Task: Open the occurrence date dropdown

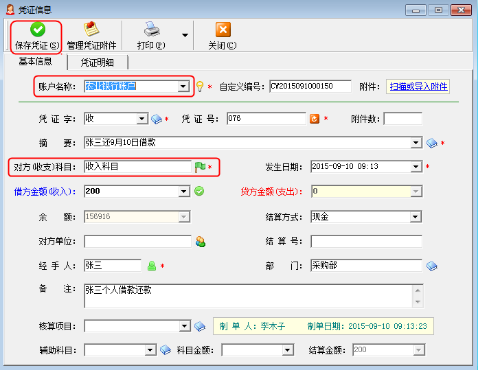Action: pyautogui.click(x=415, y=167)
